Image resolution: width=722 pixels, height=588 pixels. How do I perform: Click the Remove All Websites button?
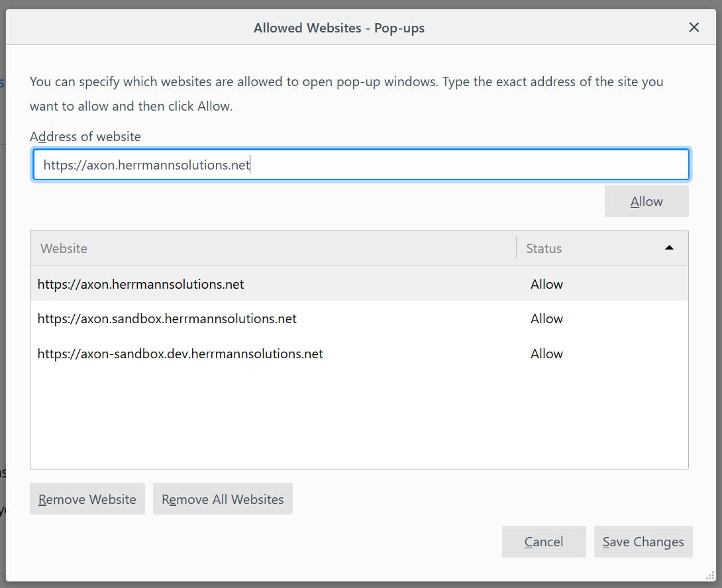[x=222, y=499]
